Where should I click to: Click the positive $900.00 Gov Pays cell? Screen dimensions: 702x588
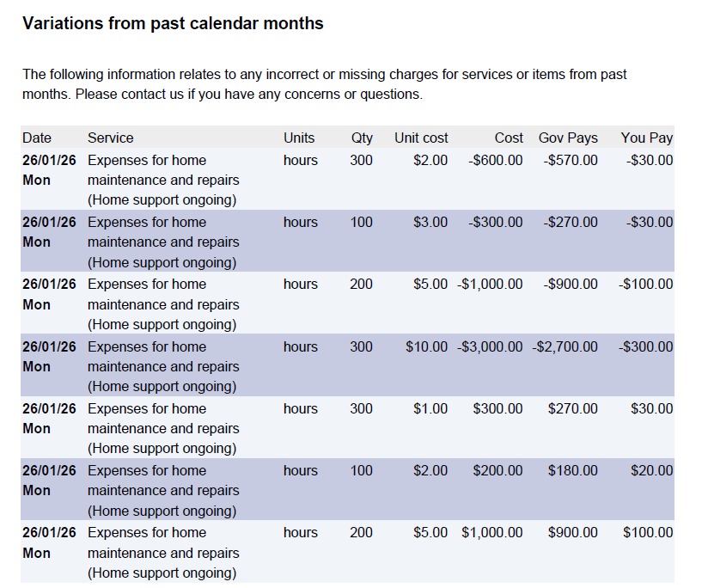click(x=573, y=532)
